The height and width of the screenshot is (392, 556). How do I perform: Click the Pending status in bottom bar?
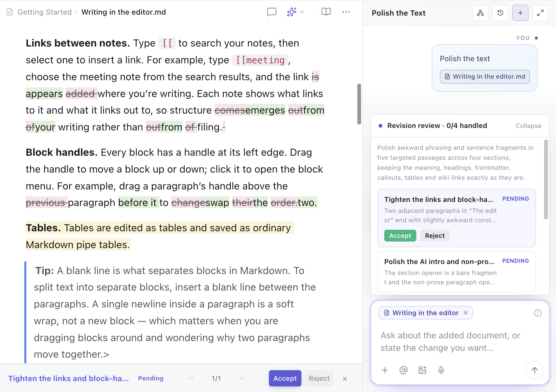click(x=151, y=378)
